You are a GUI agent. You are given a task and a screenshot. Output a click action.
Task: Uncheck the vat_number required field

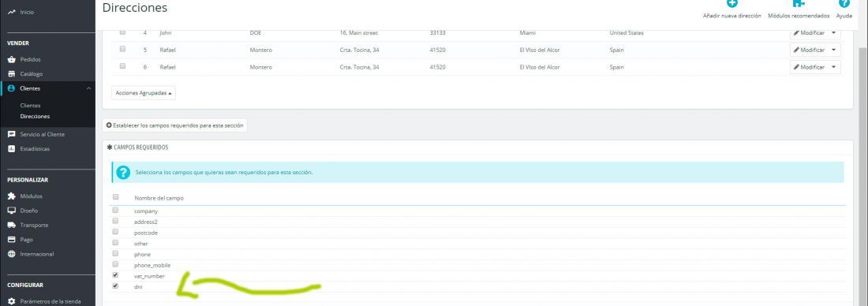point(115,275)
